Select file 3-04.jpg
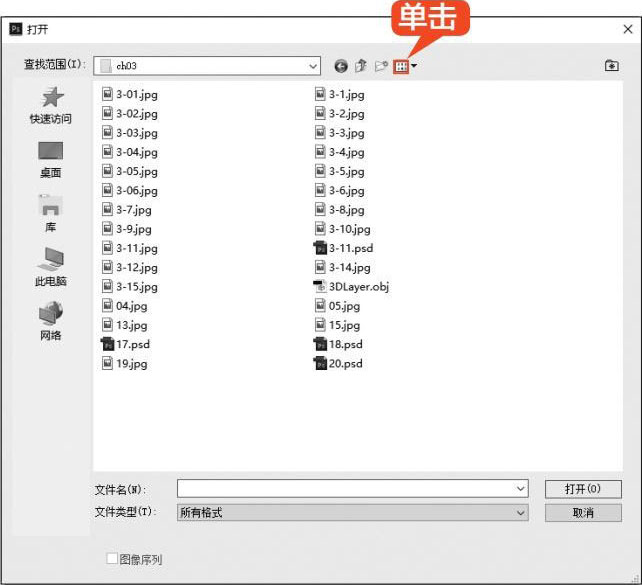This screenshot has width=642, height=585. (x=129, y=152)
